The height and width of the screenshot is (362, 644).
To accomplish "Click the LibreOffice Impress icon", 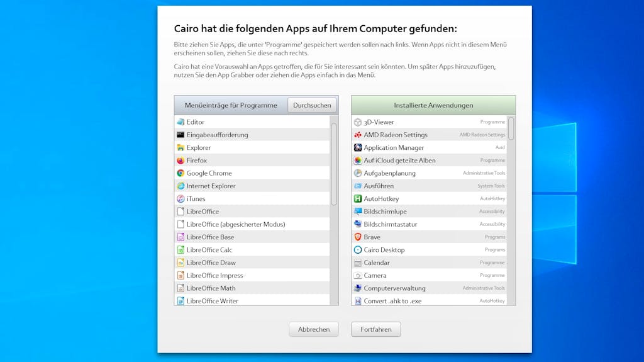I will (180, 275).
